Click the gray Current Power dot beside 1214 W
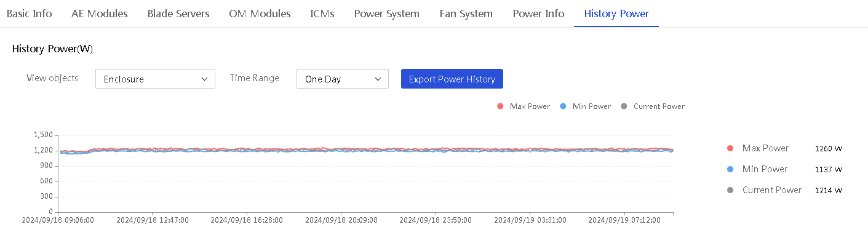This screenshot has width=868, height=243. (730, 190)
